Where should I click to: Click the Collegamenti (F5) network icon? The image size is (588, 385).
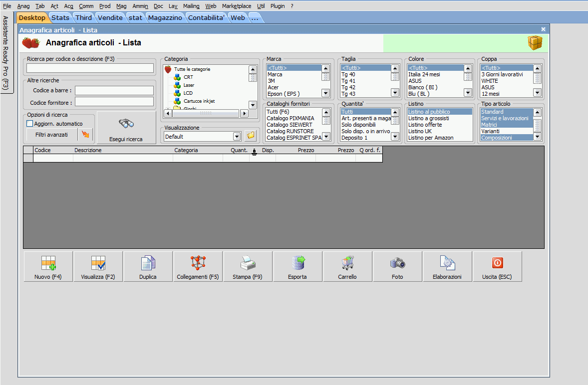pos(198,263)
